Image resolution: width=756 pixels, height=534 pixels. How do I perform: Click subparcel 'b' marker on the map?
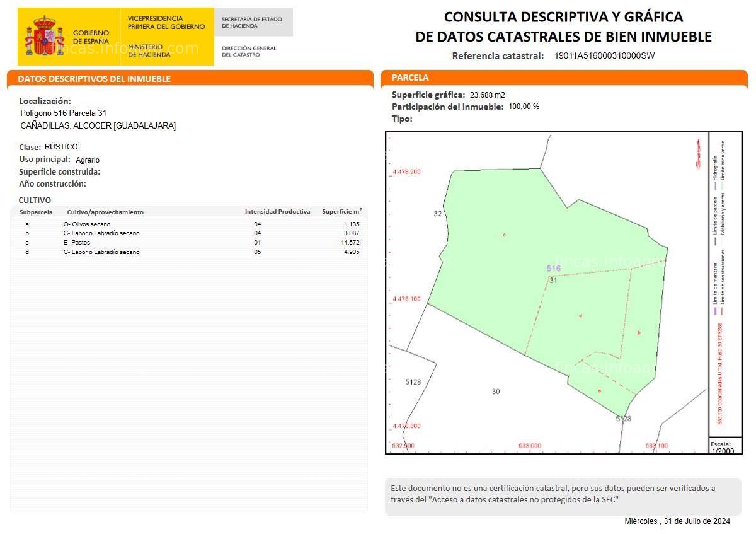click(x=639, y=332)
